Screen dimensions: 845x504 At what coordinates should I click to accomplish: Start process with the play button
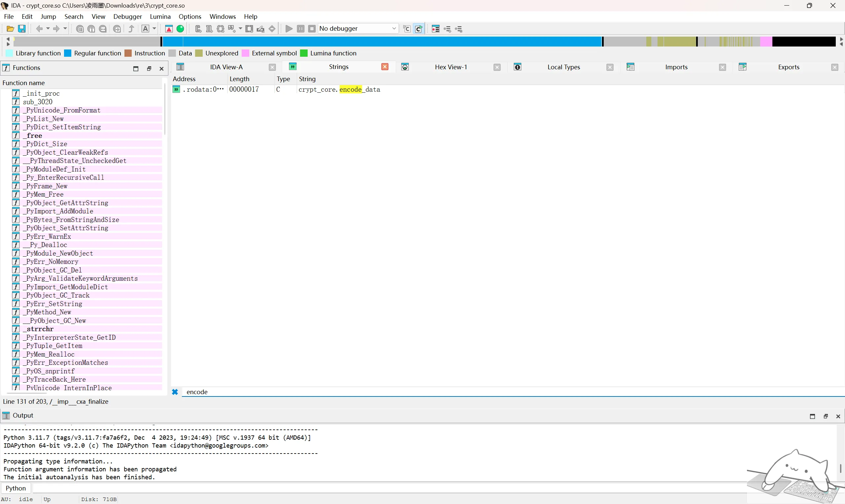click(x=289, y=29)
